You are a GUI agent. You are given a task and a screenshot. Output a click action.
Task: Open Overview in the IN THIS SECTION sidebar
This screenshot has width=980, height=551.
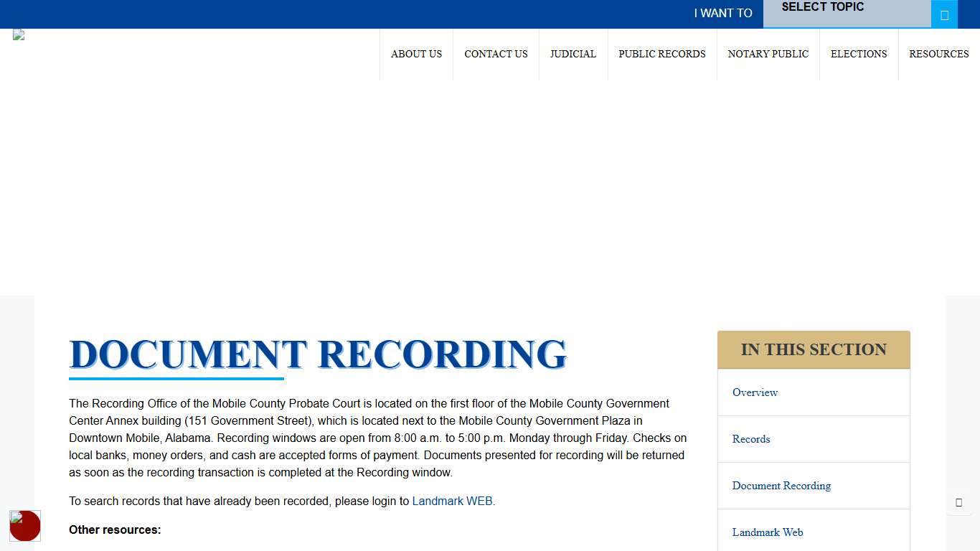(x=755, y=392)
